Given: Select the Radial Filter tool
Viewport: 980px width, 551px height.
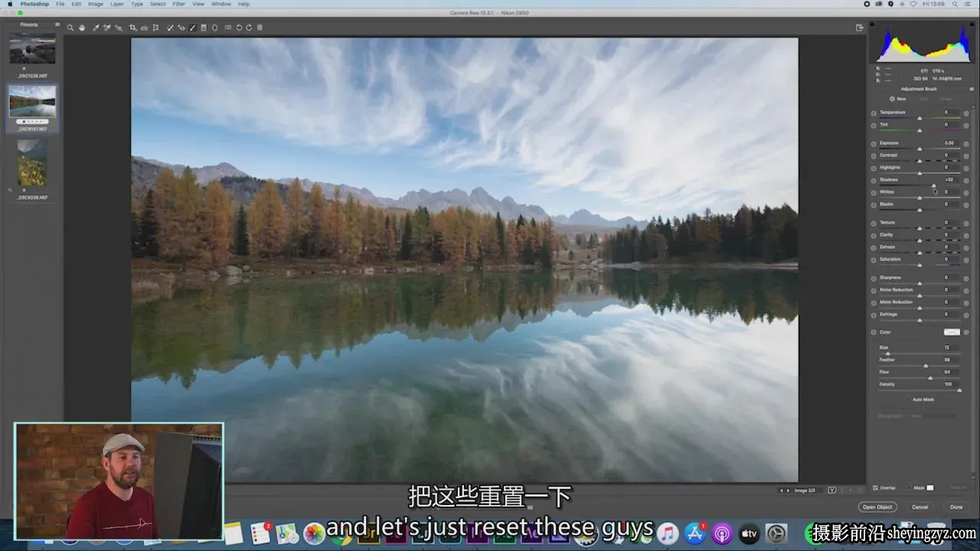Looking at the screenshot, I should [214, 28].
